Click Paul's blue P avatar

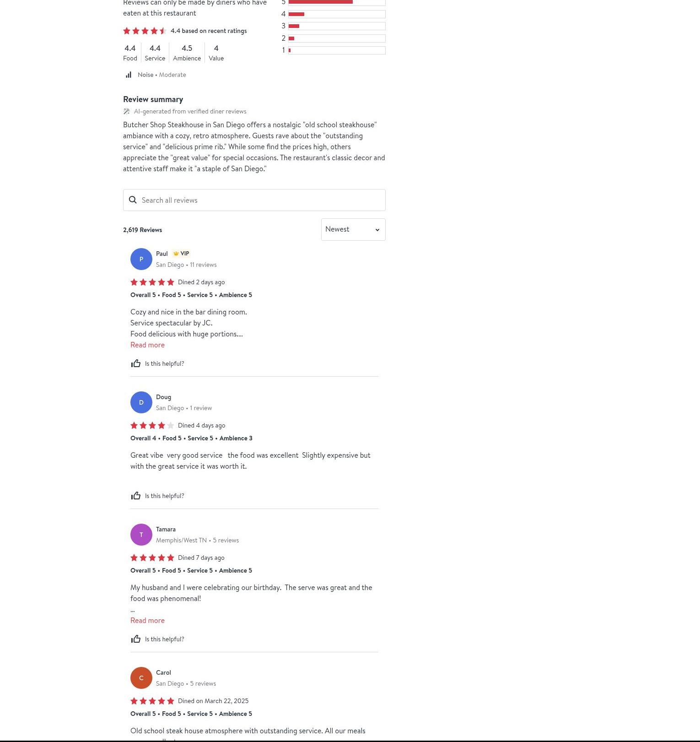(141, 259)
